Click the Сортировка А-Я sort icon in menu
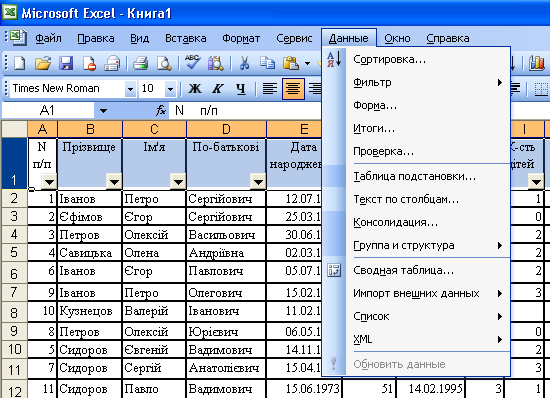 [x=334, y=59]
